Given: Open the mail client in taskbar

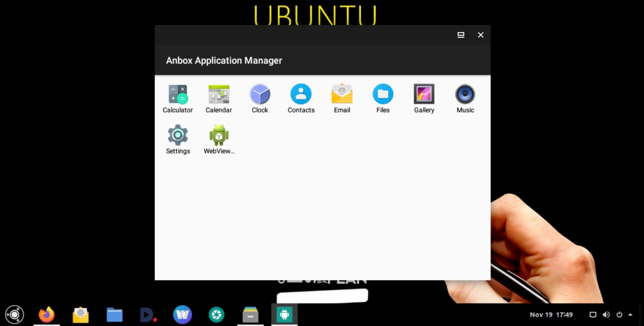Looking at the screenshot, I should tap(80, 314).
